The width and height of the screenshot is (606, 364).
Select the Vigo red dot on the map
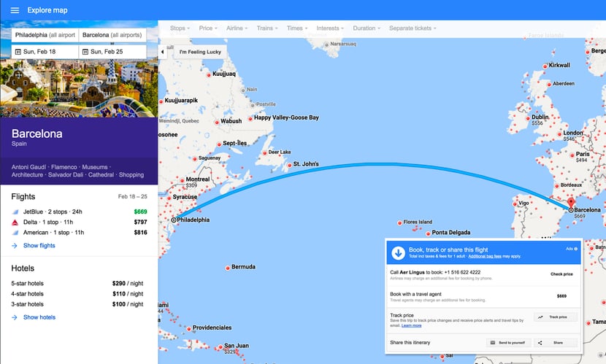click(515, 204)
